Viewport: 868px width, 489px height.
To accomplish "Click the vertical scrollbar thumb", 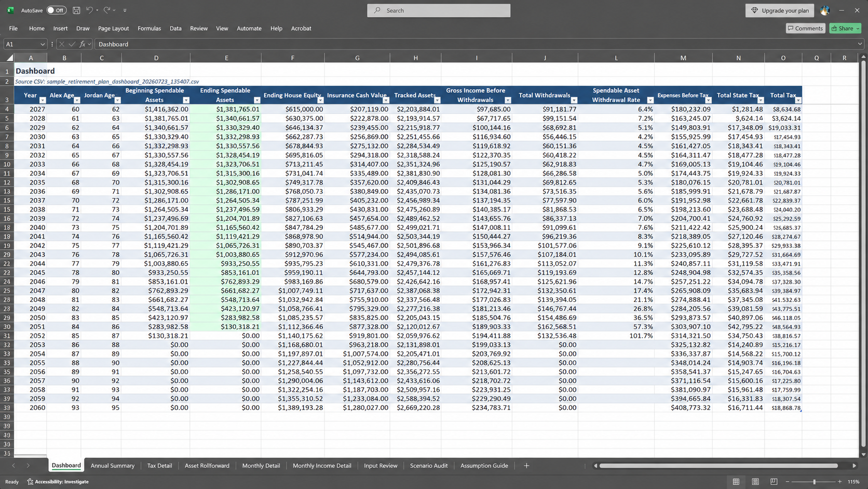I will tap(863, 255).
